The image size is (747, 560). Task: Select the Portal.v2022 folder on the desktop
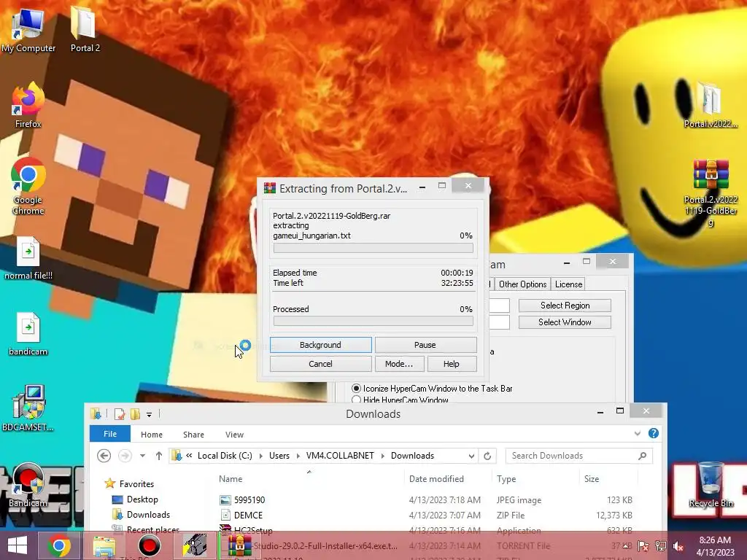[x=711, y=106]
